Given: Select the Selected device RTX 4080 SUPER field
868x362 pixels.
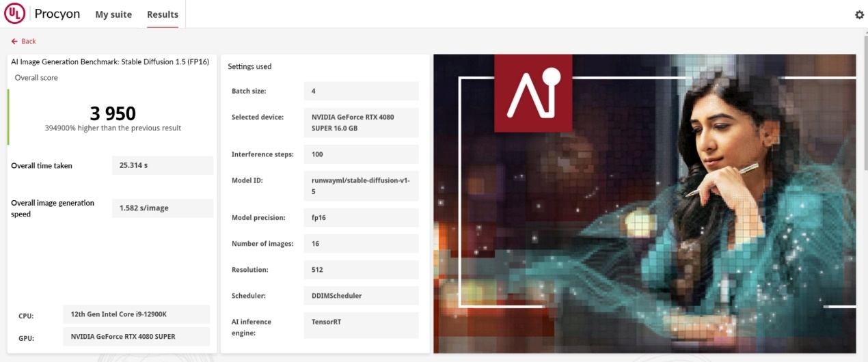Looking at the screenshot, I should [360, 122].
